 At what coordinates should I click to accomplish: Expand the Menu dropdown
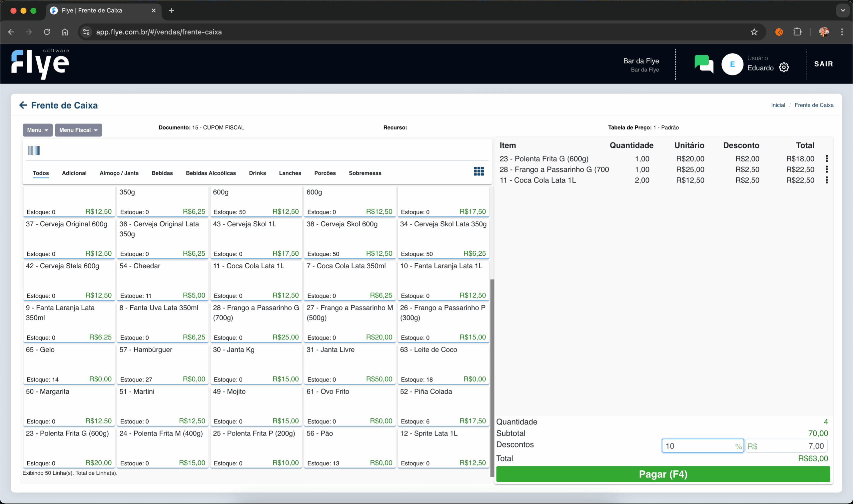(x=37, y=130)
